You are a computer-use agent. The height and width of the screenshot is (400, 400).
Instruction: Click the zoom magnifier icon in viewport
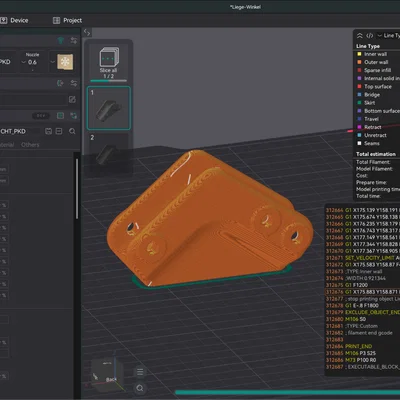tap(140, 388)
